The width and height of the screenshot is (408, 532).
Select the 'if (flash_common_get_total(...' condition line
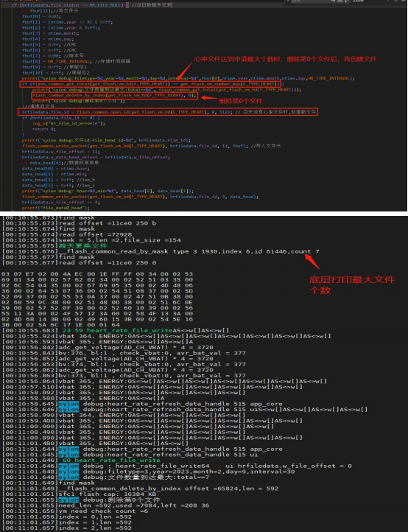pyautogui.click(x=154, y=84)
